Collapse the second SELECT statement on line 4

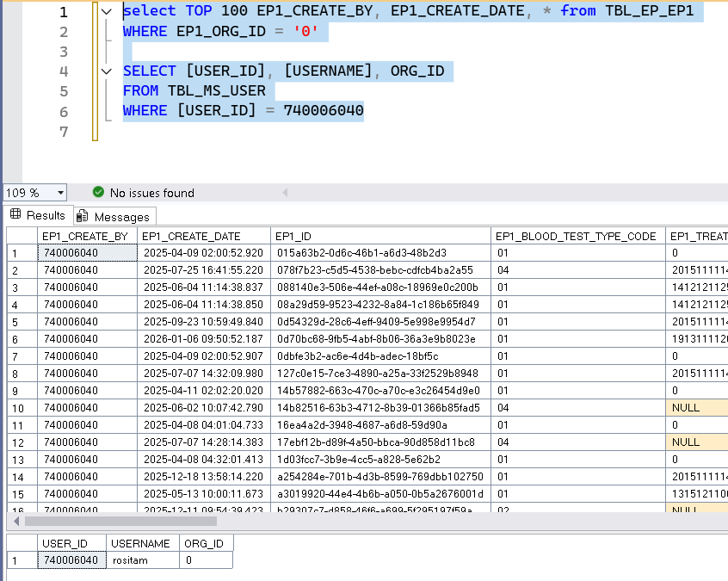pyautogui.click(x=106, y=71)
